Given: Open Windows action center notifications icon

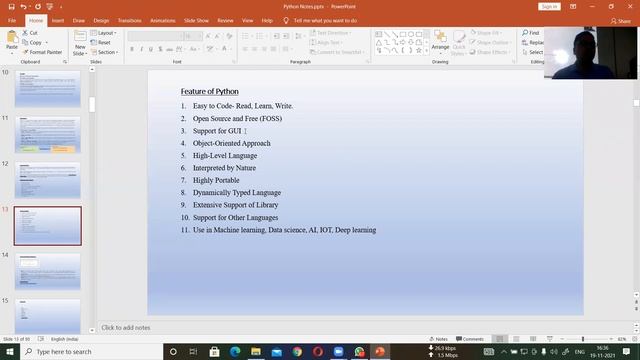Looking at the screenshot, I should (x=627, y=351).
